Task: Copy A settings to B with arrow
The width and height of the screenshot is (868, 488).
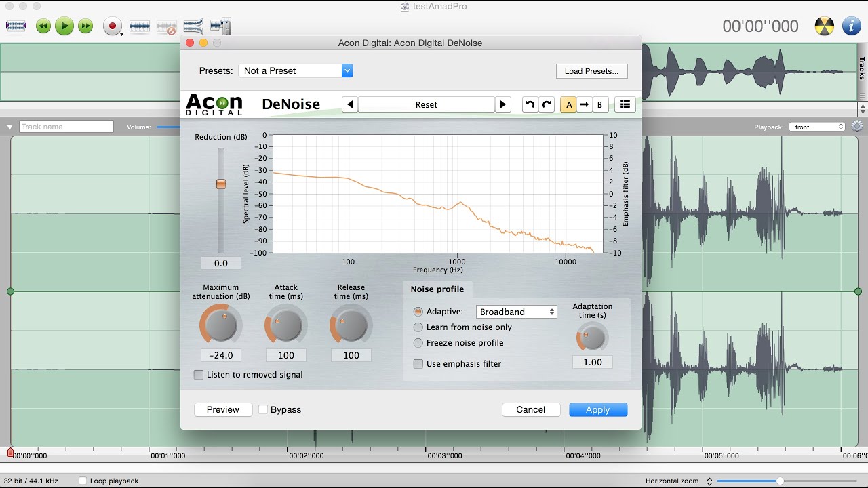Action: click(584, 104)
